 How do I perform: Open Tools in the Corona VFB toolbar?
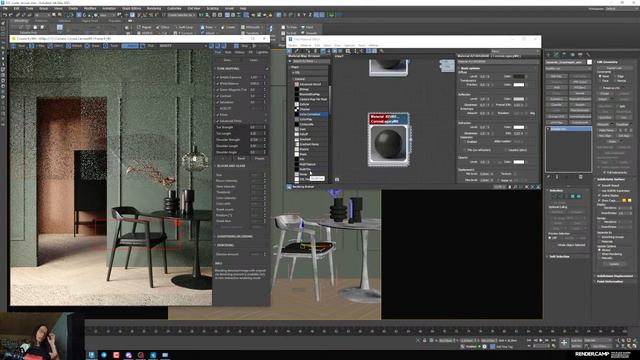click(112, 46)
